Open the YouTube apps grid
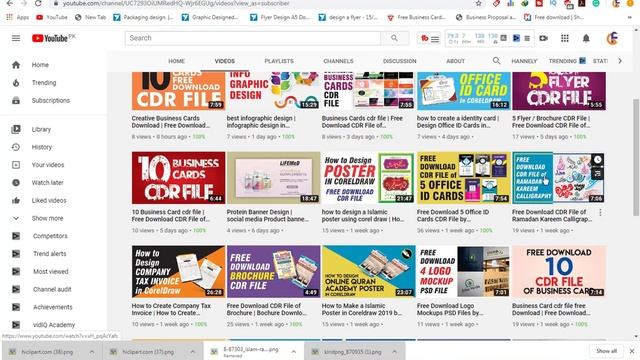 coord(565,38)
